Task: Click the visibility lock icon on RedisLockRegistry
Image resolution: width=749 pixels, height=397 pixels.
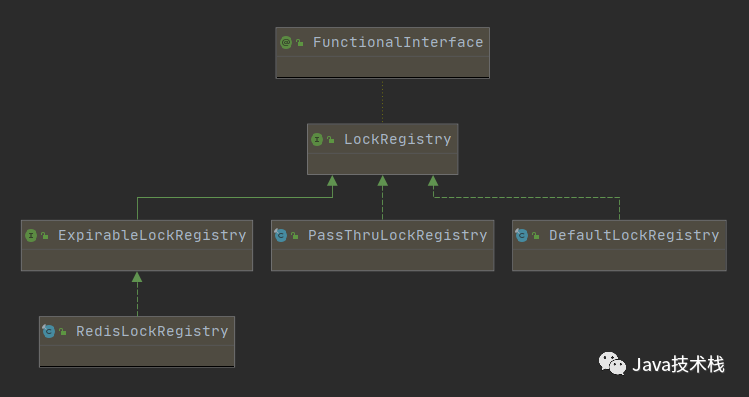Action: pyautogui.click(x=63, y=332)
